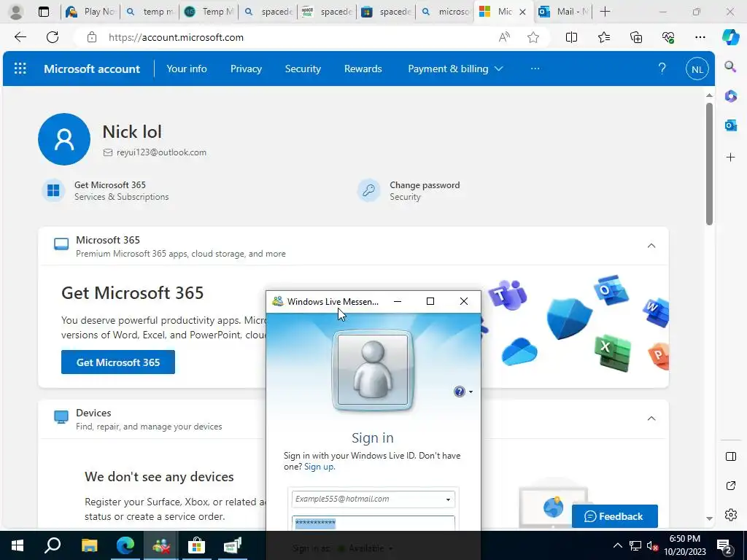Click Microsoft account home title
The width and height of the screenshot is (747, 560).
click(x=92, y=69)
